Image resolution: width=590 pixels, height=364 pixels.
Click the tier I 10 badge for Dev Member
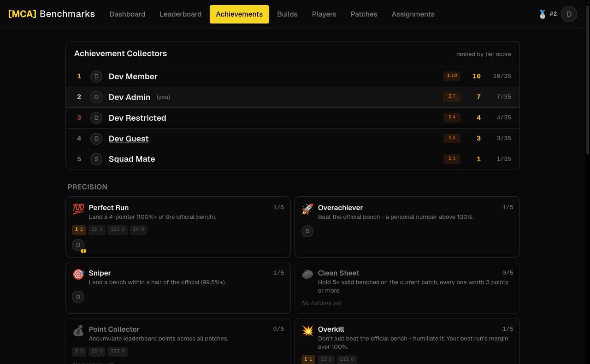452,76
